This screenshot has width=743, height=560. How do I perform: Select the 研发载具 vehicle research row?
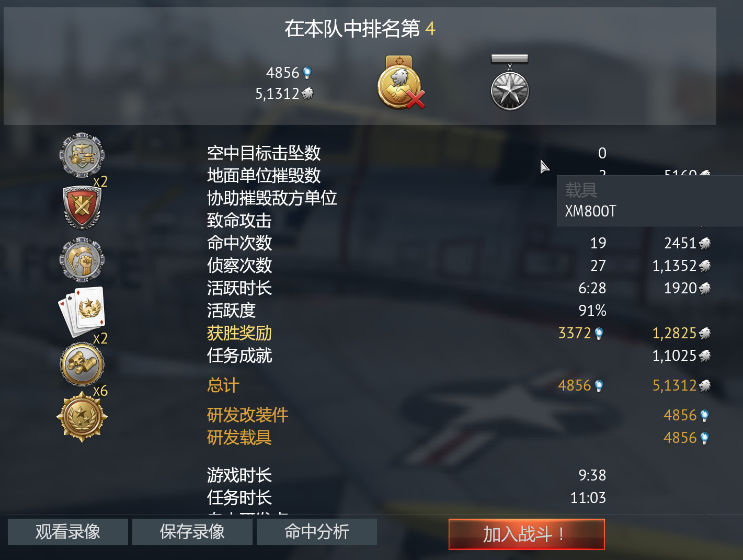pos(459,438)
